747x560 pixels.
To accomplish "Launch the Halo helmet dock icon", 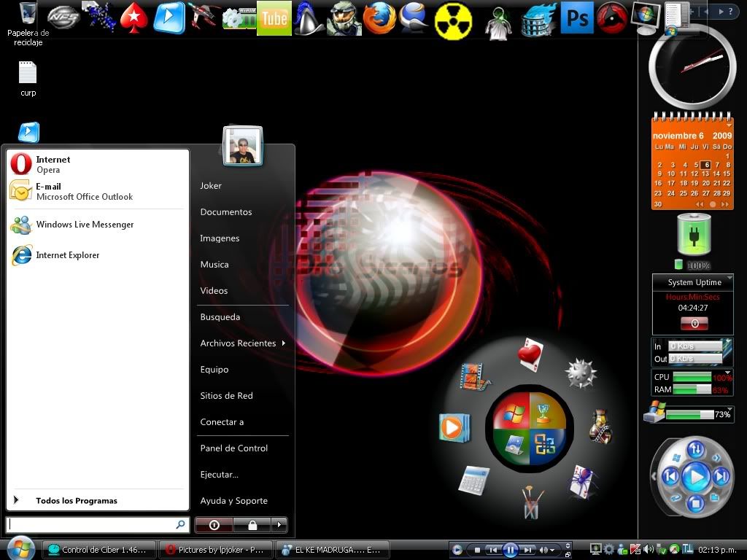I will pyautogui.click(x=344, y=19).
